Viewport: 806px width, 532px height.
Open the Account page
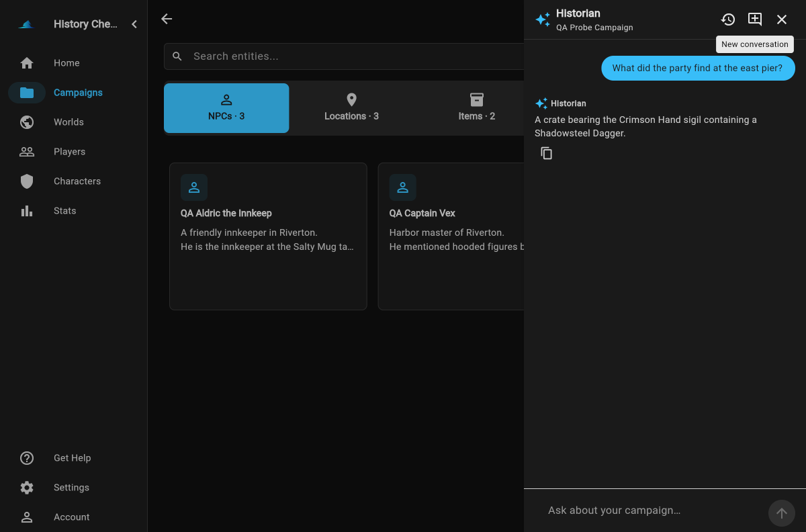(x=73, y=517)
